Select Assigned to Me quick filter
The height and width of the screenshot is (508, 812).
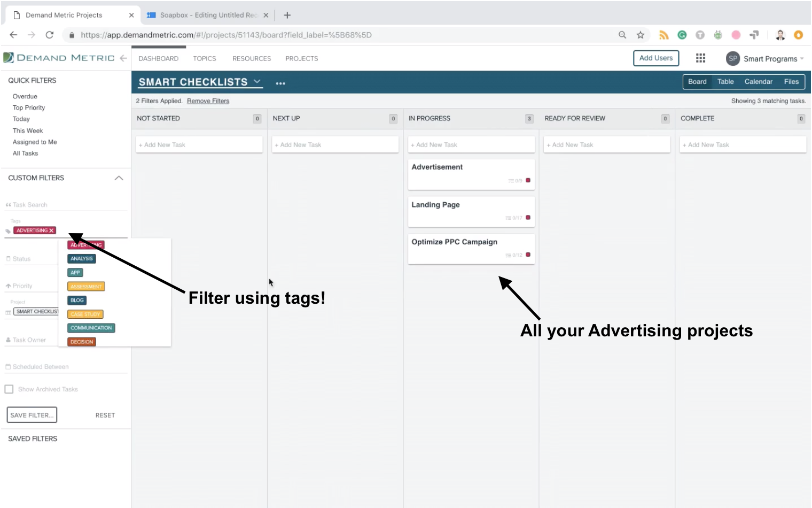35,142
